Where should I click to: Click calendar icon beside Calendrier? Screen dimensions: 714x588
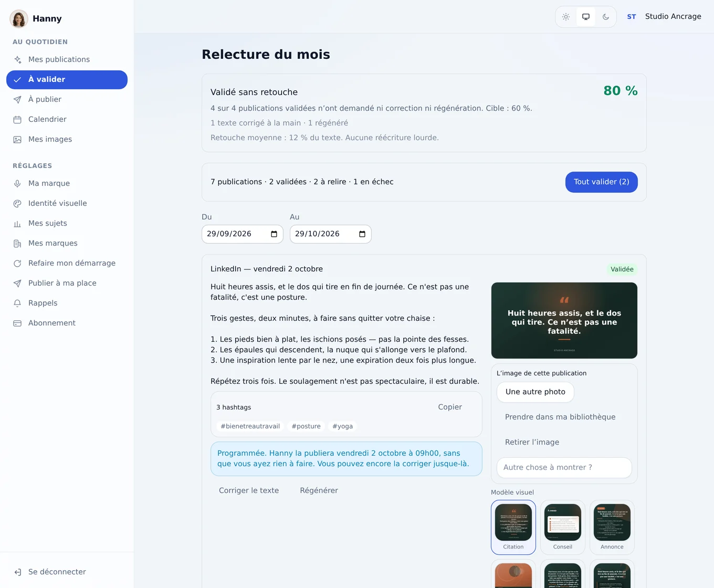coord(17,119)
